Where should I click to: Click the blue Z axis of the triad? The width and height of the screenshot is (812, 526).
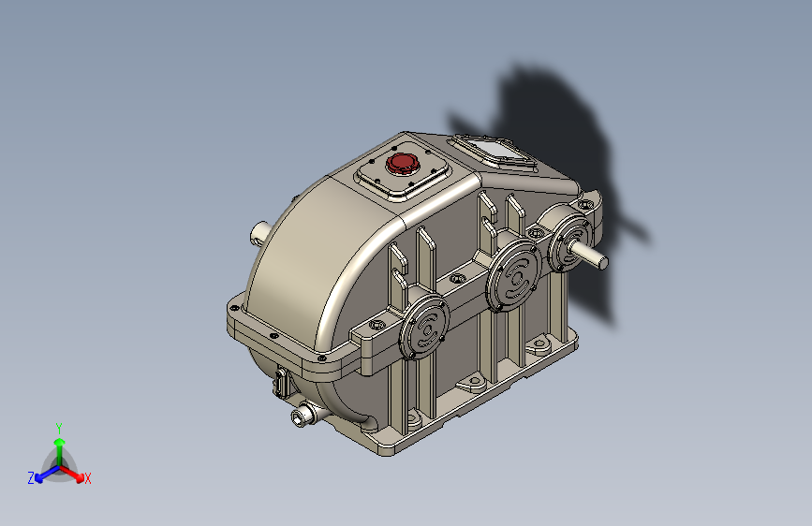[44, 475]
